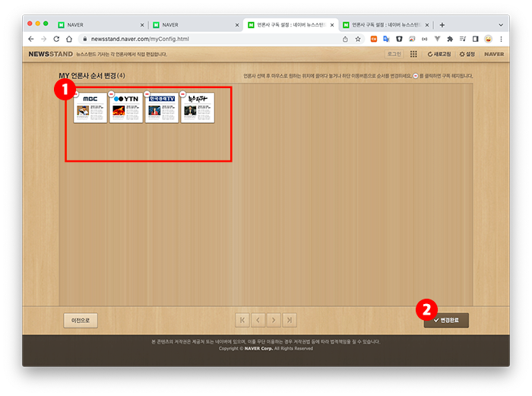Remove the 뉴스타파 card via its minus icon
Screen dimensions: 532x396
[x=182, y=93]
